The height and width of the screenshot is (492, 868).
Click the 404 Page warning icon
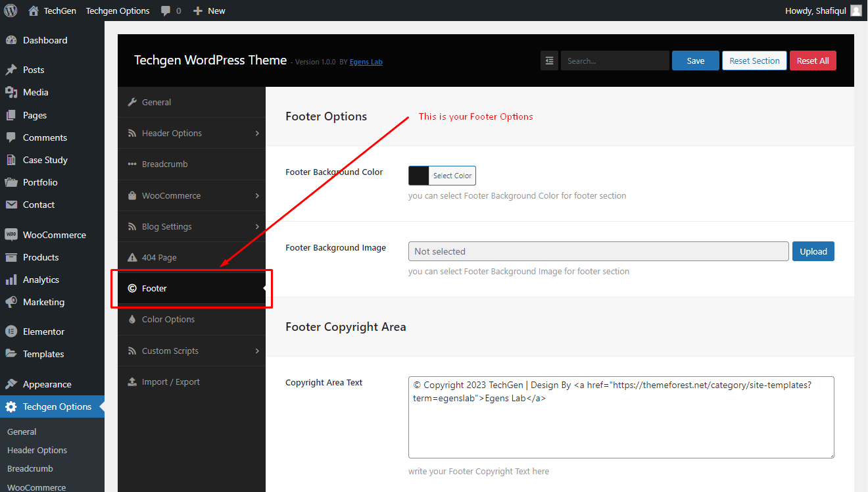point(132,257)
